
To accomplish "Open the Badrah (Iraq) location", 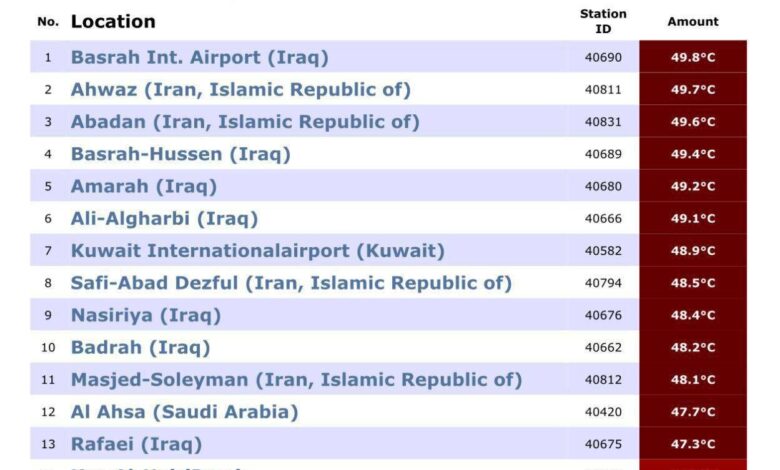I will click(140, 348).
